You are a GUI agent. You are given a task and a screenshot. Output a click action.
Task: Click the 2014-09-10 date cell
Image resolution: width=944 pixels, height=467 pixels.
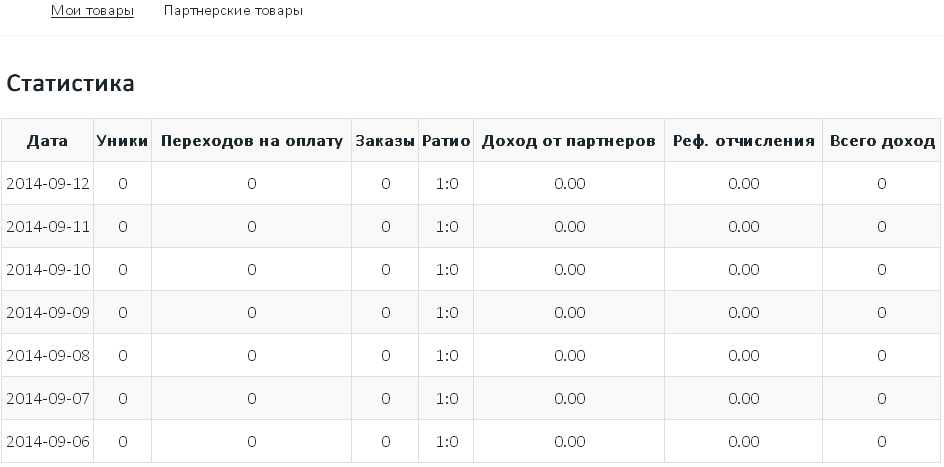(x=48, y=270)
